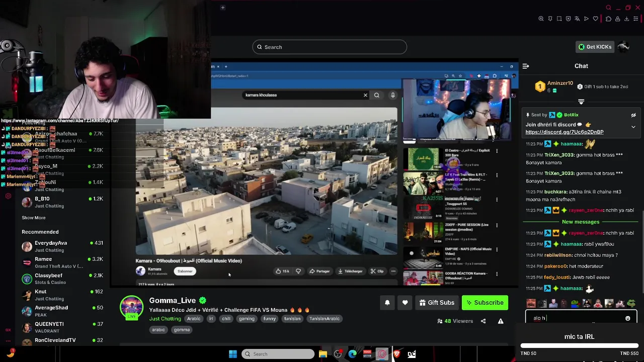Screen dimensions: 644x362
Task: Click the ad-blocker shield icon in toolbar
Action: pos(568,19)
